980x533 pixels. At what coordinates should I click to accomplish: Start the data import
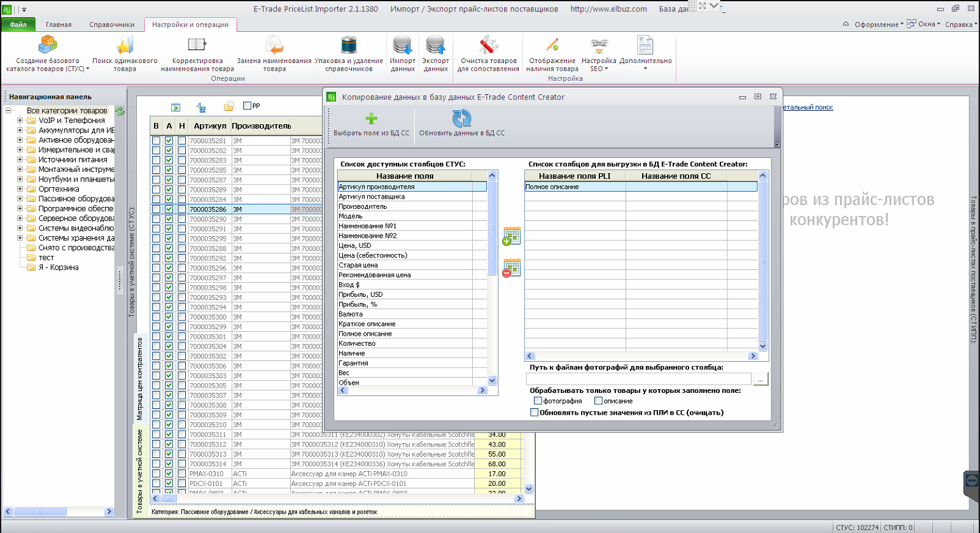point(402,53)
